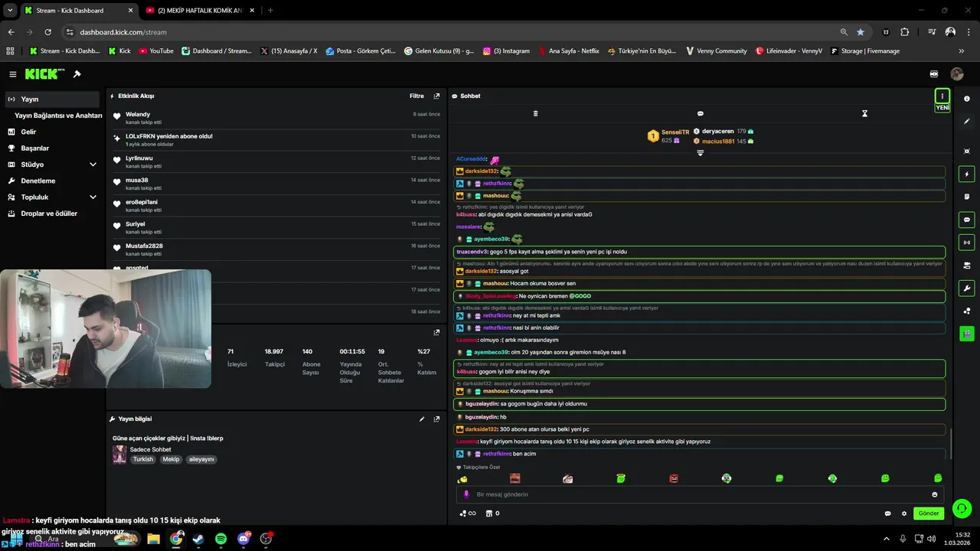The height and width of the screenshot is (551, 980).
Task: Click the three-dot menu in Sohbet panel
Action: (x=942, y=96)
